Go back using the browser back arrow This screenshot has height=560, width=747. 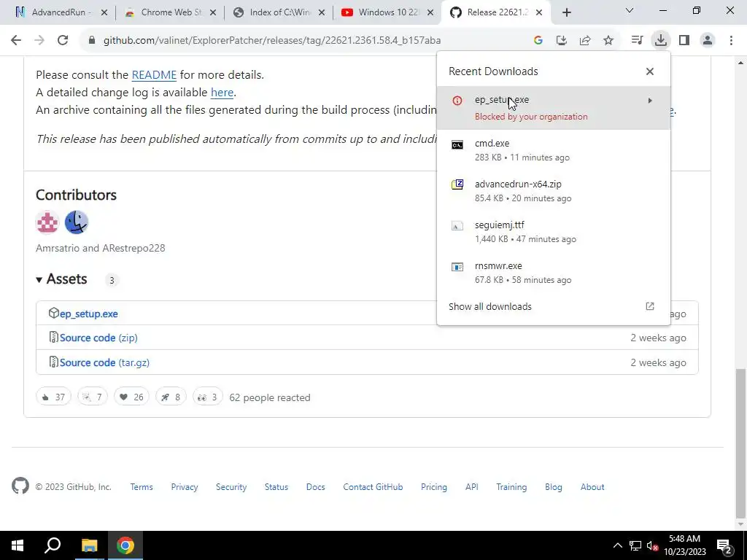tap(16, 41)
